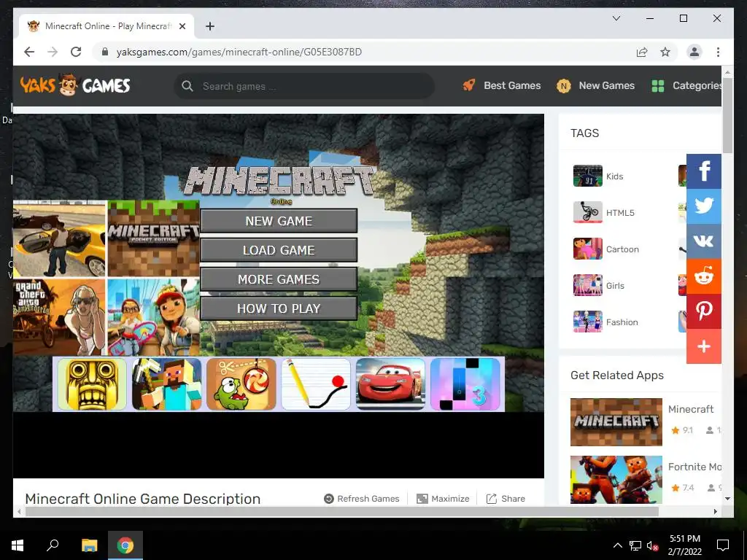Select the Girls tag
The height and width of the screenshot is (560, 747).
(x=599, y=285)
